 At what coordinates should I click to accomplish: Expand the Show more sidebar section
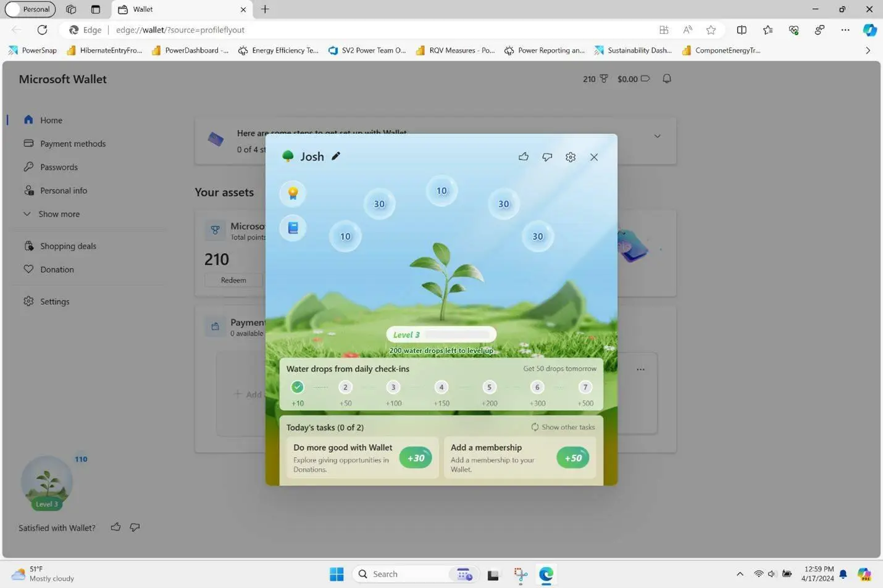[x=59, y=214]
